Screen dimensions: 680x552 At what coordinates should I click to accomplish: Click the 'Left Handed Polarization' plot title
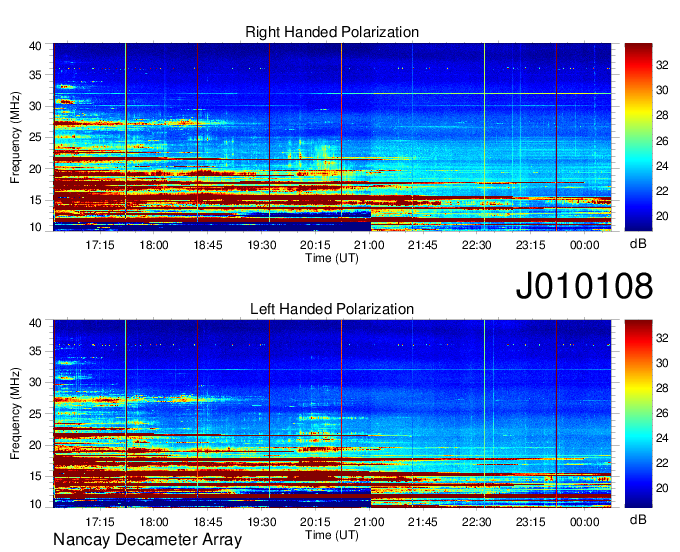tap(332, 309)
